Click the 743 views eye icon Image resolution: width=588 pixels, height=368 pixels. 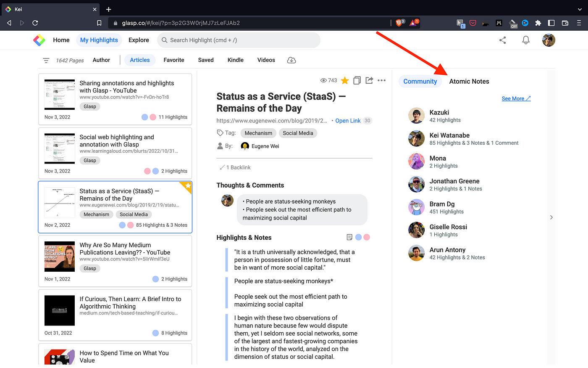pyautogui.click(x=323, y=80)
